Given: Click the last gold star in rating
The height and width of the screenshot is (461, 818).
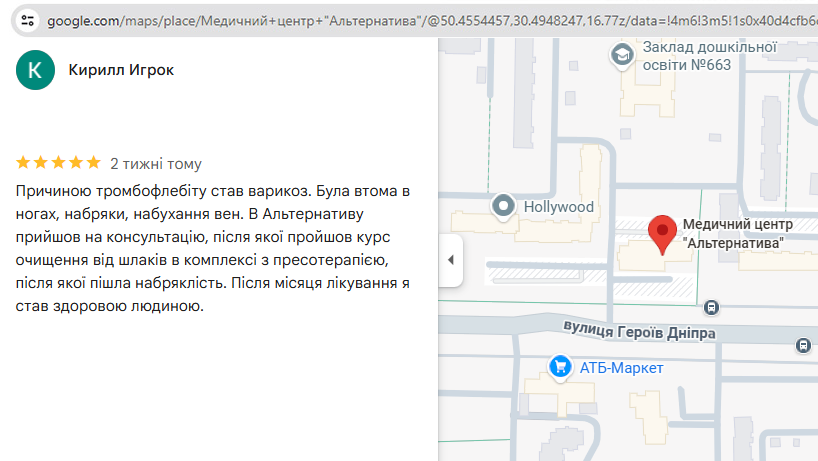Looking at the screenshot, I should click(93, 163).
